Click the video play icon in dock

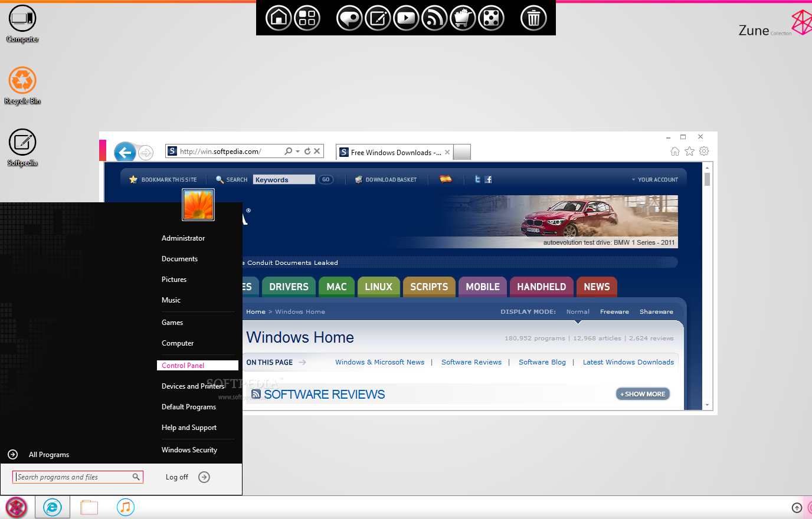point(406,18)
